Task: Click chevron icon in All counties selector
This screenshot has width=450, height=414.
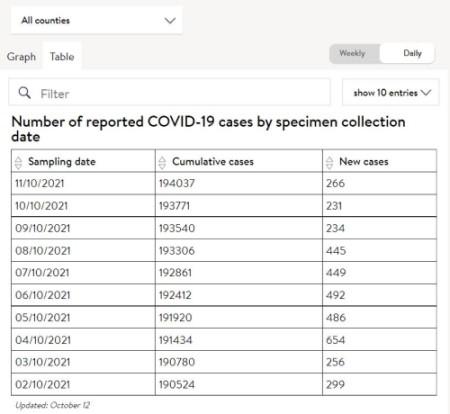Action: tap(170, 21)
